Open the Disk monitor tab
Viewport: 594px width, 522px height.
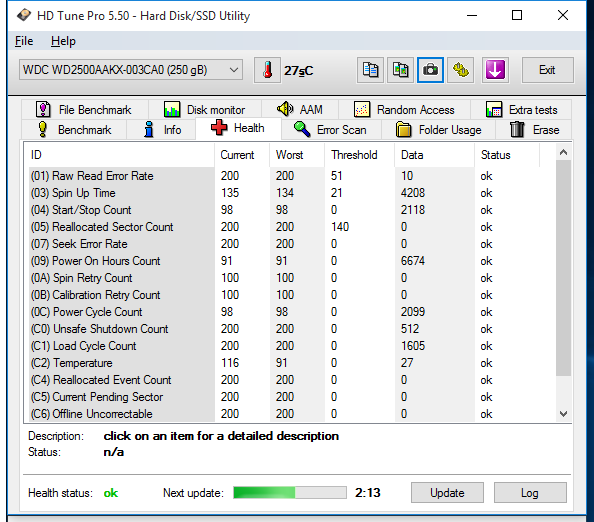(x=205, y=110)
